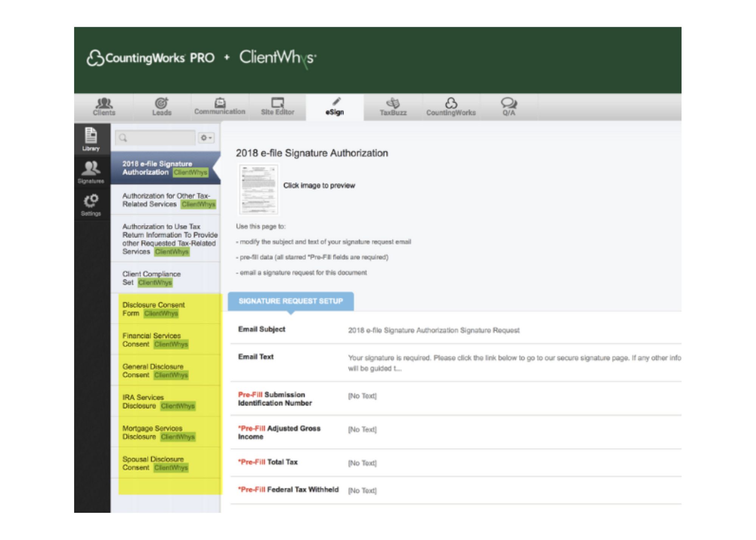Open the Signature Request Setup tab
The height and width of the screenshot is (540, 756).
pos(291,301)
